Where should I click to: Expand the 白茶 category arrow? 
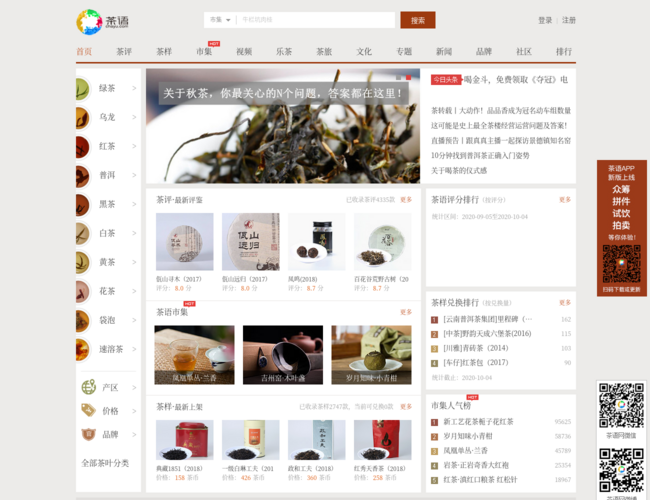click(x=134, y=234)
